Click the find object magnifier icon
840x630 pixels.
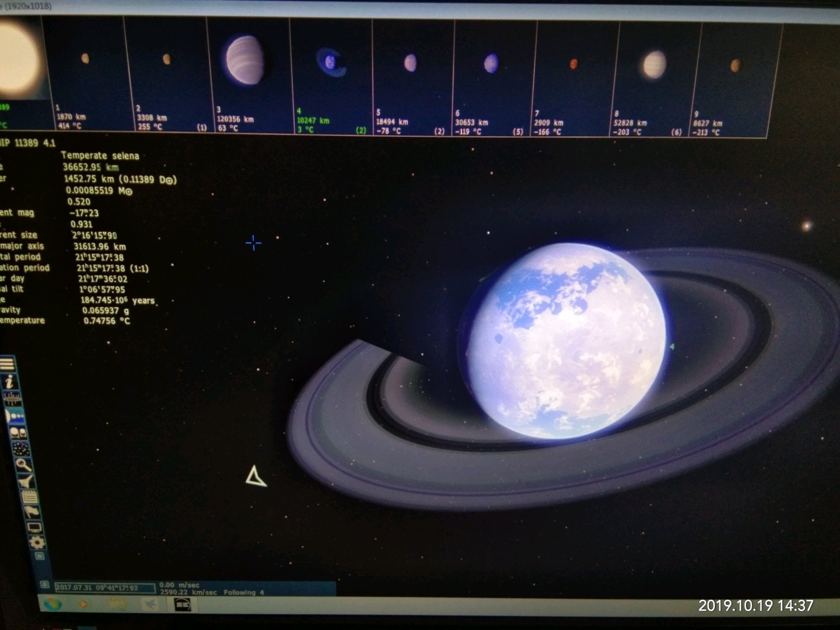click(x=24, y=465)
